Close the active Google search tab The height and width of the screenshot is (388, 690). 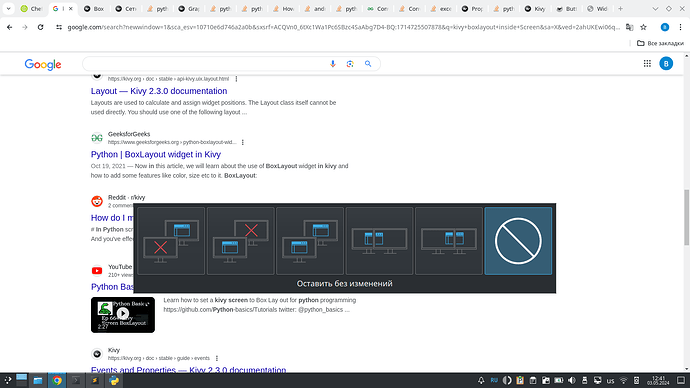(70, 9)
